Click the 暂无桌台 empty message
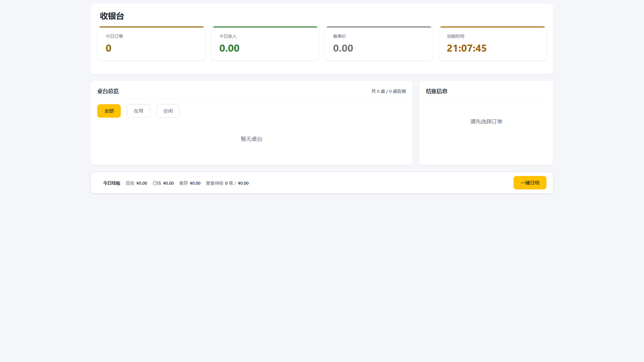 252,139
